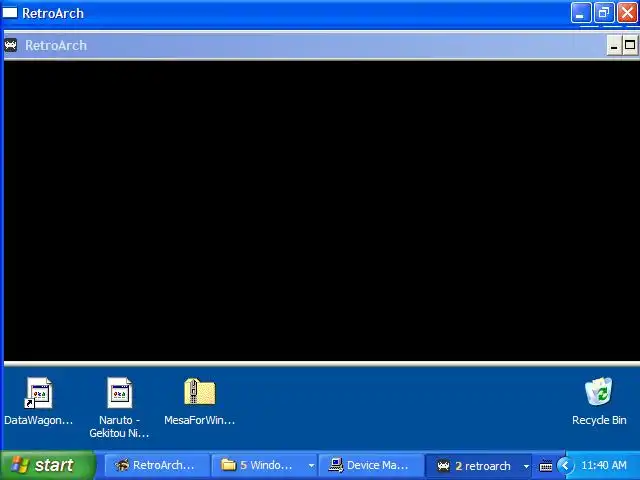This screenshot has height=480, width=640.
Task: Click the outer RetroArch title bar icon
Action: (x=10, y=13)
